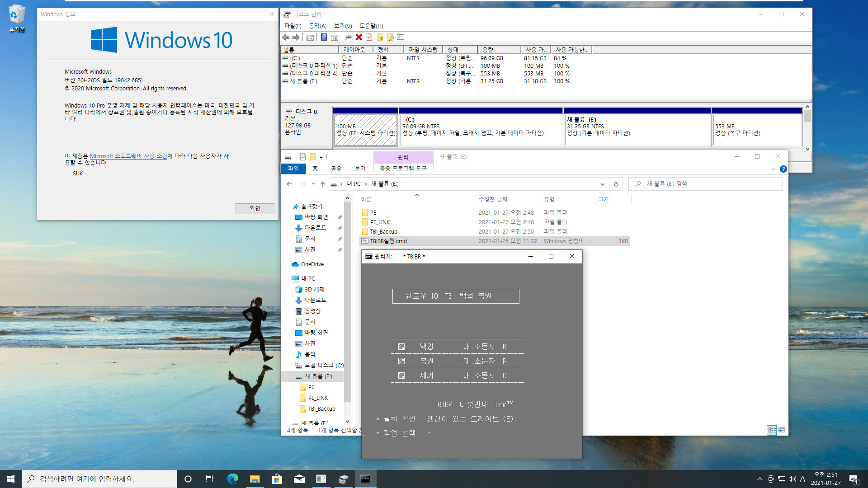
Task: Click Cortana circle on taskbar
Action: pyautogui.click(x=188, y=479)
